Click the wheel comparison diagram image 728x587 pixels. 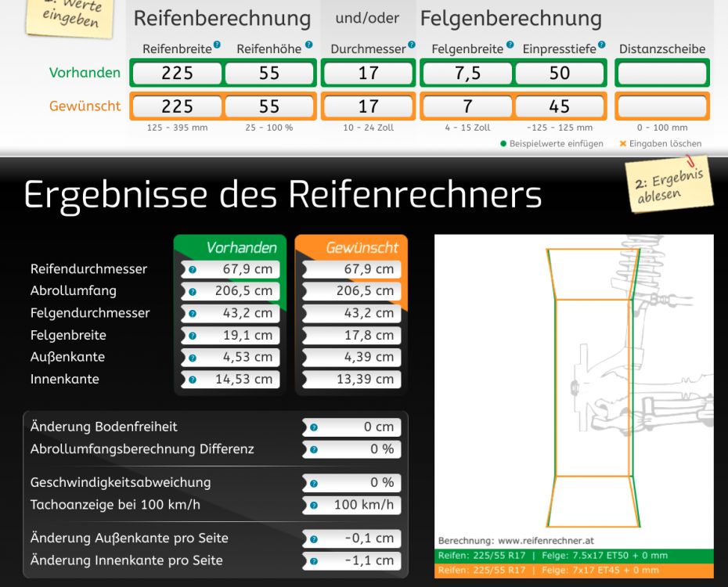[x=574, y=384]
